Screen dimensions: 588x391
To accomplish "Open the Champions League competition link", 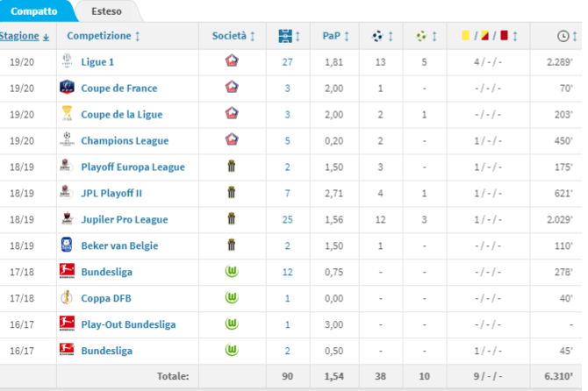I will point(125,141).
